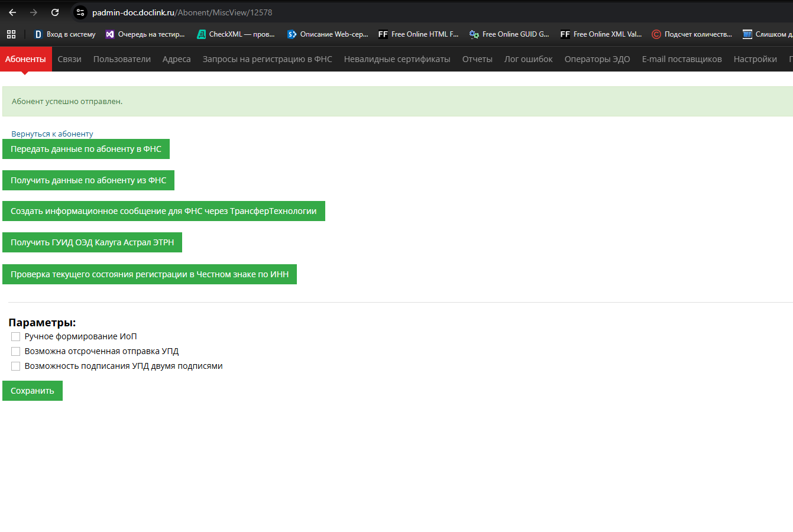Open 'Запросы на регистрацию в ФНС' tab
This screenshot has height=532, width=793.
click(x=267, y=59)
